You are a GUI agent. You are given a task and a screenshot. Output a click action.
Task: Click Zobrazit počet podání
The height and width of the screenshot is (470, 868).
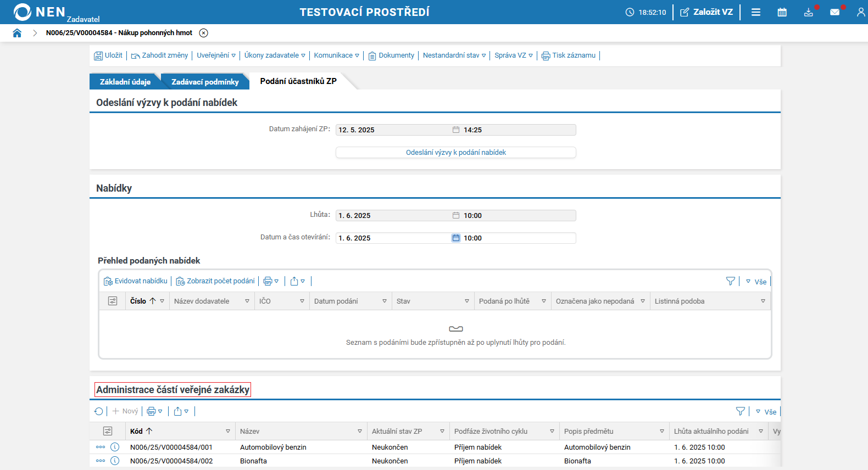(215, 281)
